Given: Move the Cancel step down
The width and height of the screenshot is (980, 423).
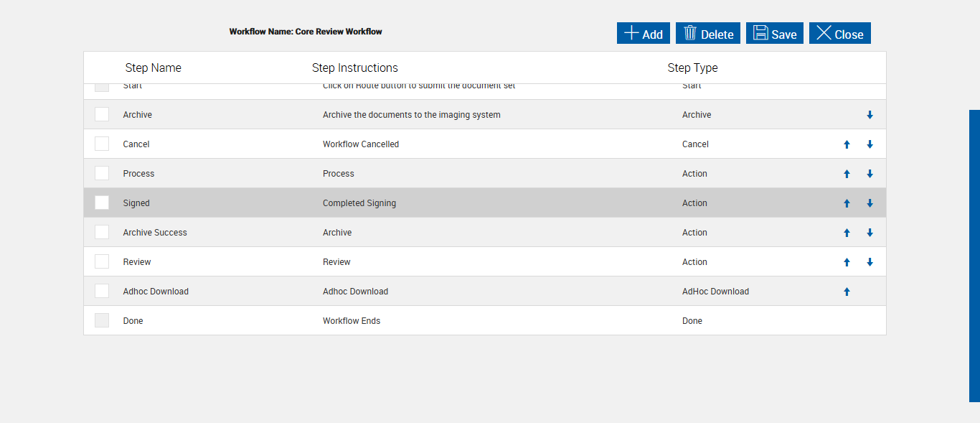Looking at the screenshot, I should click(870, 144).
